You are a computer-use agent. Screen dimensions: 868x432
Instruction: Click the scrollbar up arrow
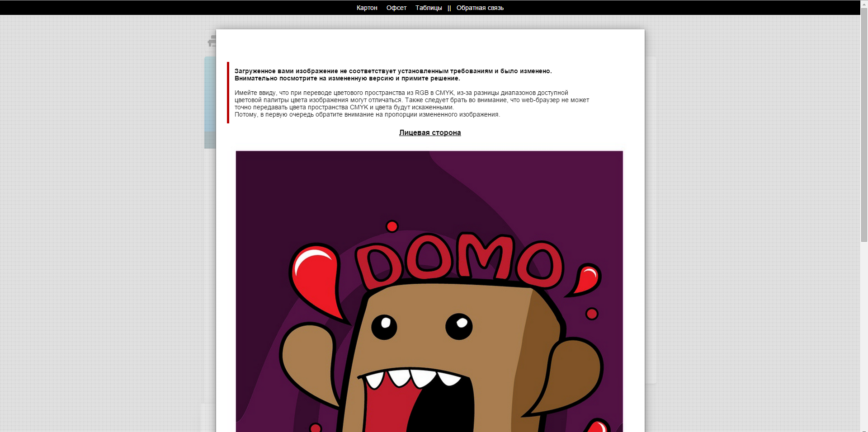coord(864,4)
